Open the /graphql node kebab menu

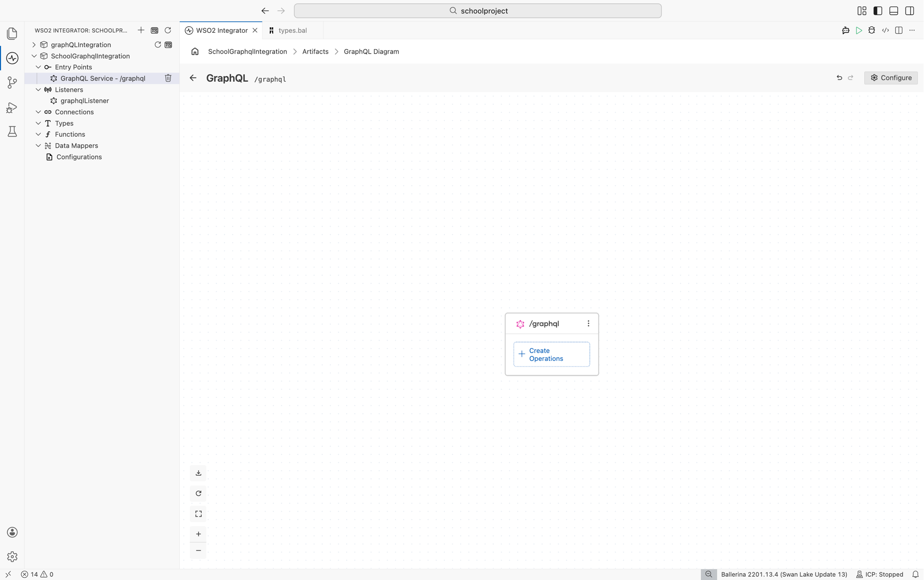tap(588, 324)
